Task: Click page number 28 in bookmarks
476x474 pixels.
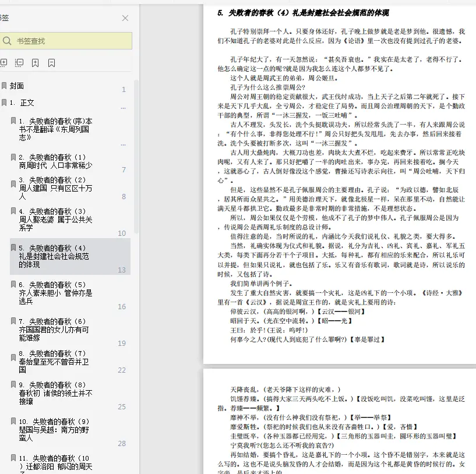Action: click(x=122, y=444)
